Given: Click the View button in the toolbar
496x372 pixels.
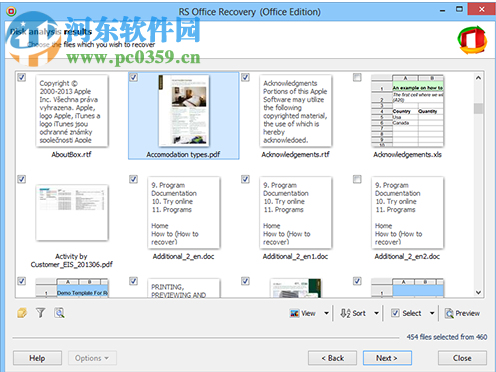Looking at the screenshot, I should click(303, 313).
